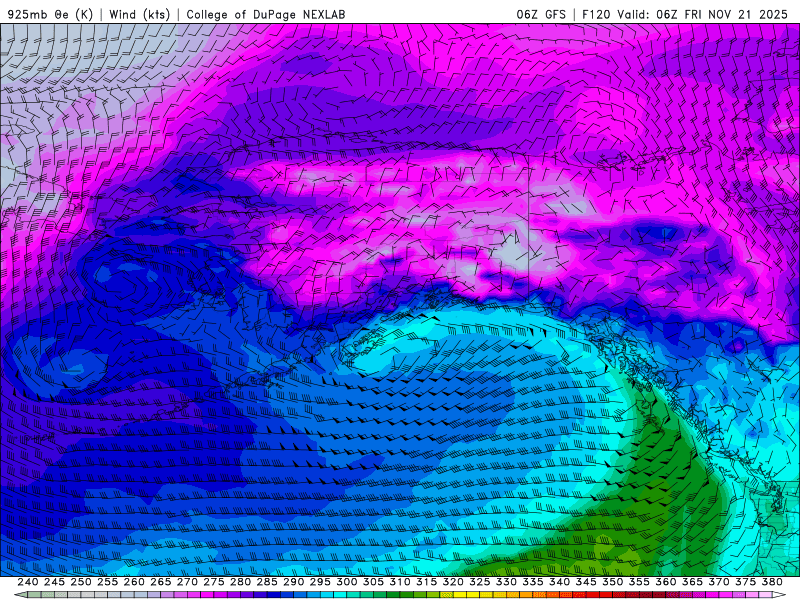
Task: Select the 270 value on color scale
Action: tap(187, 582)
